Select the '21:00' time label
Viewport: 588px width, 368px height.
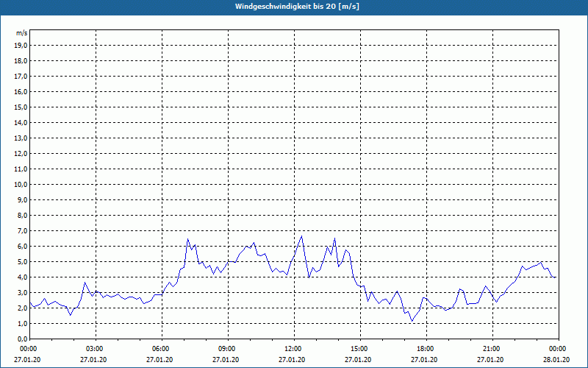492,349
